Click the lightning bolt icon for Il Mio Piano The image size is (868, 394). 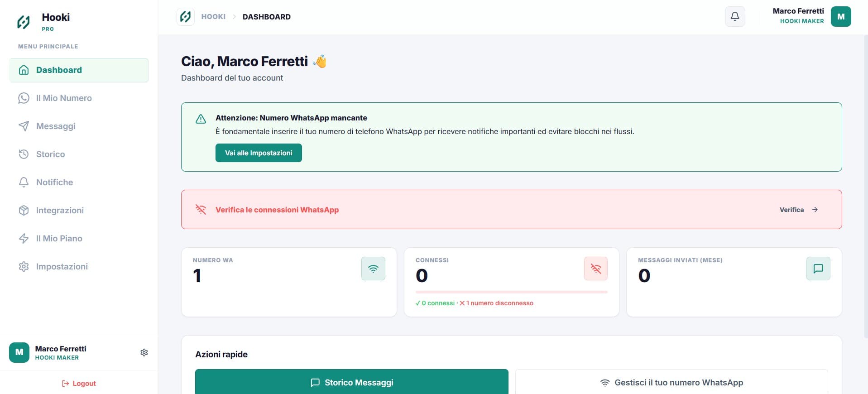click(24, 238)
